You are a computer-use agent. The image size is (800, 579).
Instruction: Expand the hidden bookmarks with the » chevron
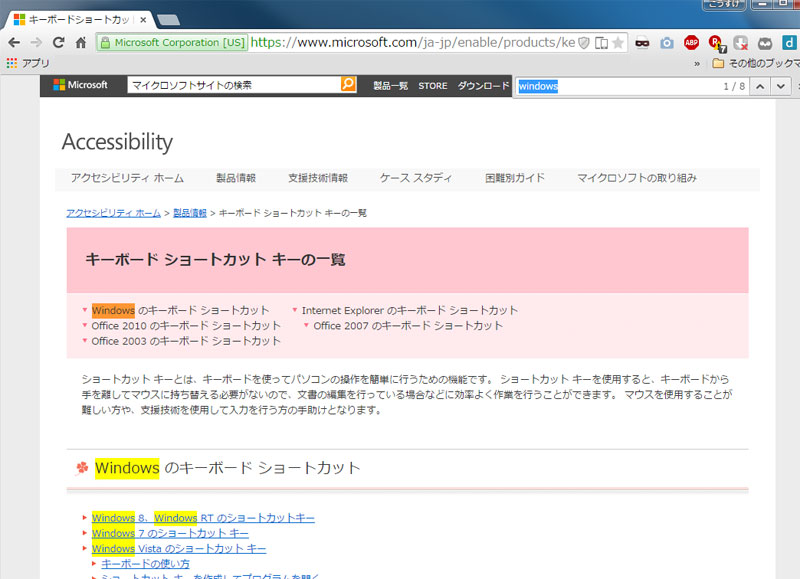pos(697,64)
